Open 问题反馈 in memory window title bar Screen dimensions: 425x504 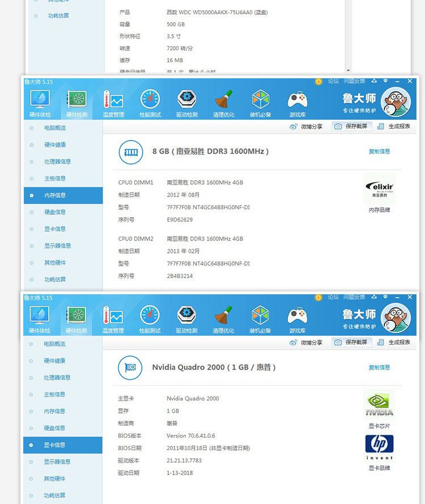tap(354, 81)
